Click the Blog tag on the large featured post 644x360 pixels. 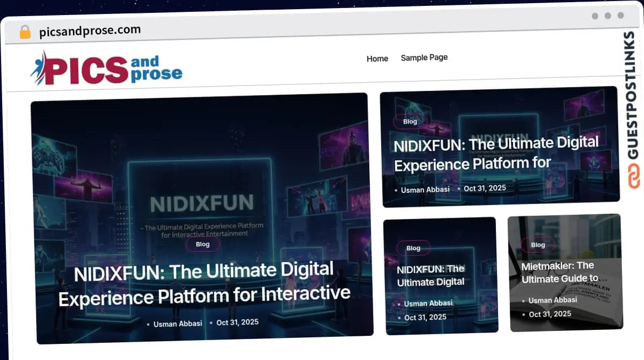(x=203, y=244)
